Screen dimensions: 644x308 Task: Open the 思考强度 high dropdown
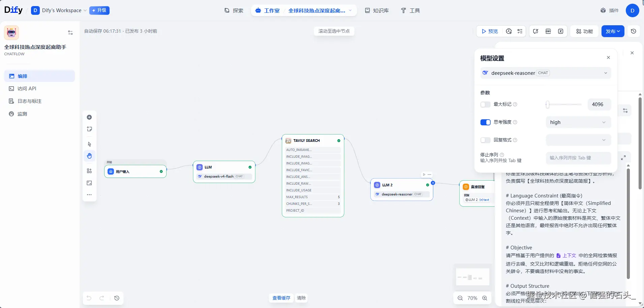tap(578, 122)
